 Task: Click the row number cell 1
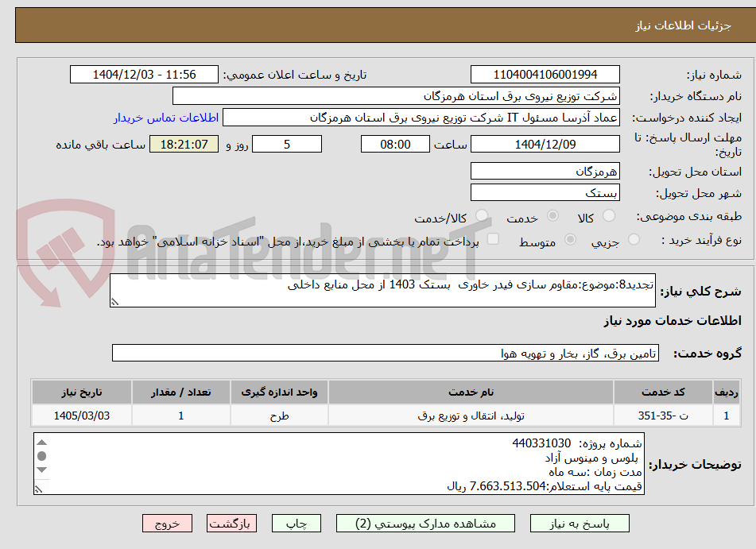[727, 416]
